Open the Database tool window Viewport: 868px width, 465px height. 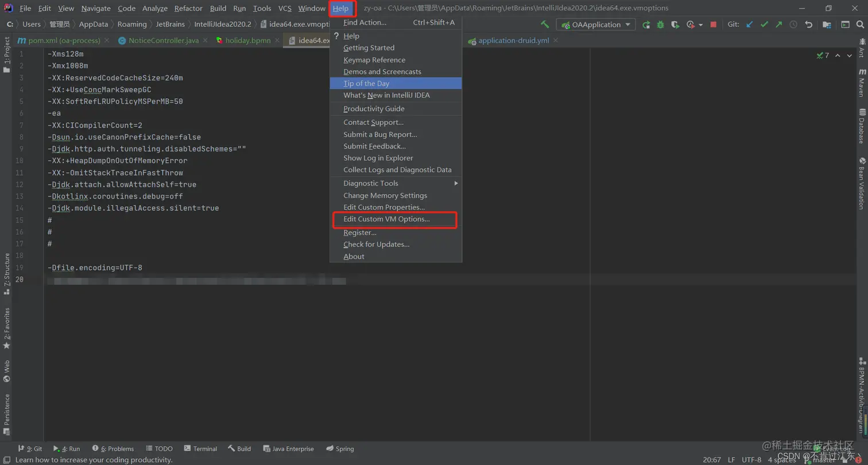pyautogui.click(x=862, y=126)
